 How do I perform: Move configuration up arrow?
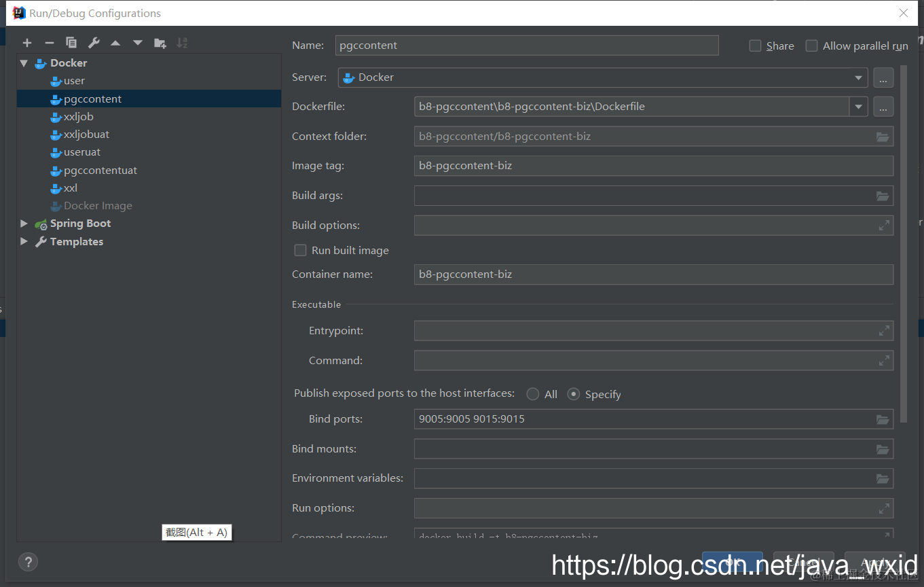tap(115, 43)
